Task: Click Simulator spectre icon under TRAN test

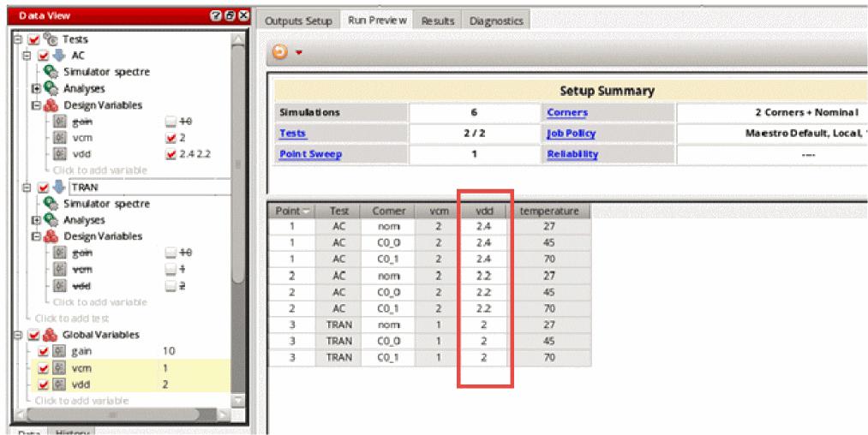Action: coord(51,204)
